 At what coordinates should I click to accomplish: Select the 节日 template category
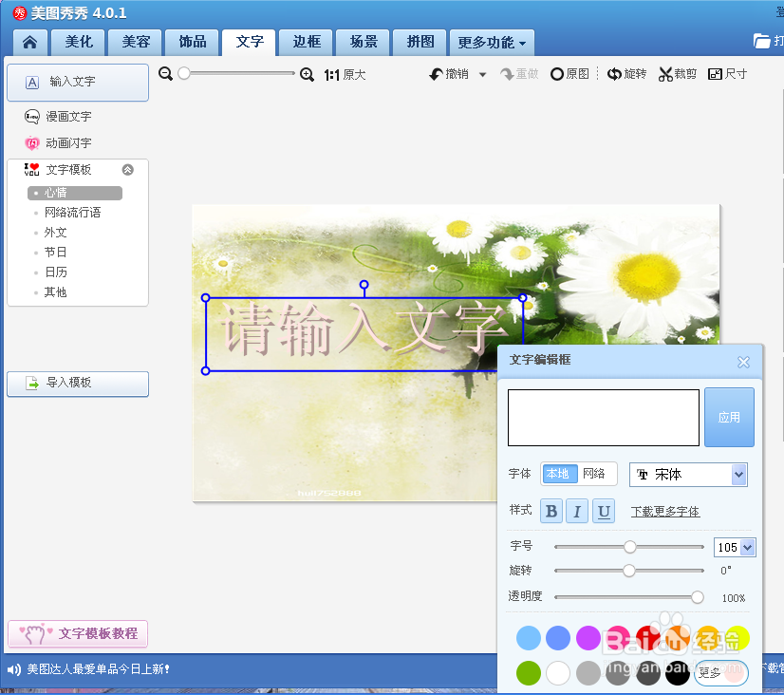point(55,252)
